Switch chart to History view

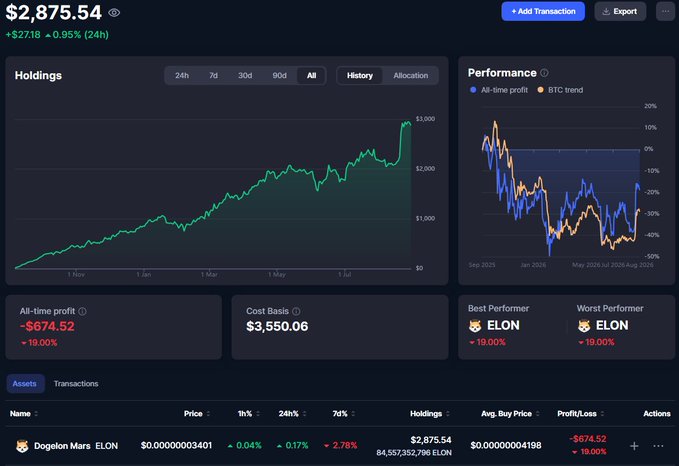tap(359, 75)
